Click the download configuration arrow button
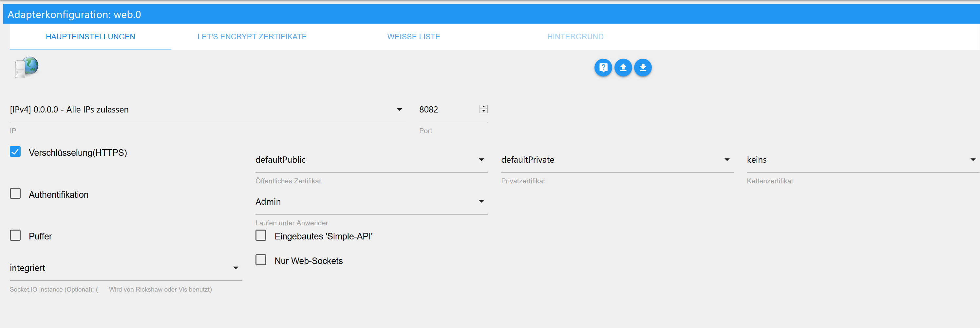 click(x=643, y=68)
